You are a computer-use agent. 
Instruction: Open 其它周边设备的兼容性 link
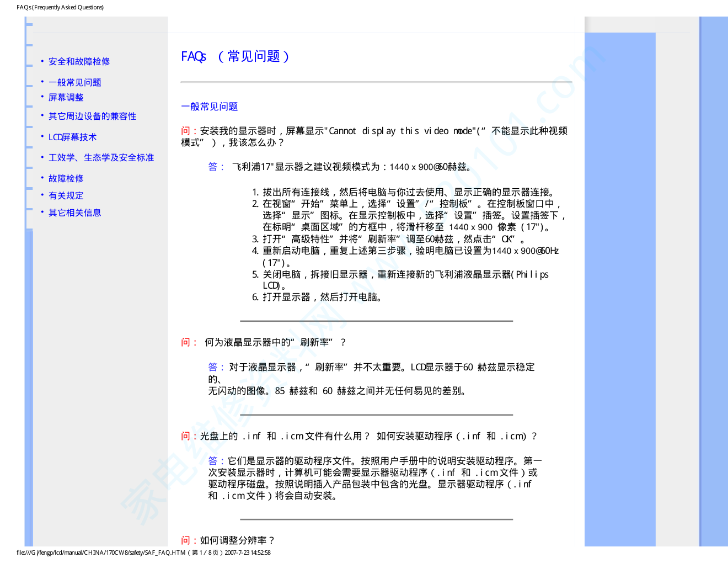click(x=92, y=116)
